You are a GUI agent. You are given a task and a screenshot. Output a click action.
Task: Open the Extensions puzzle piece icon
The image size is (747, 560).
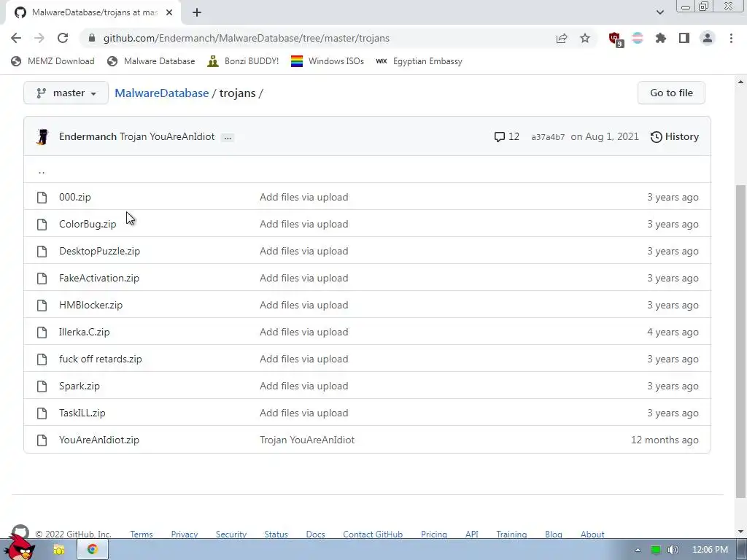[x=661, y=38]
